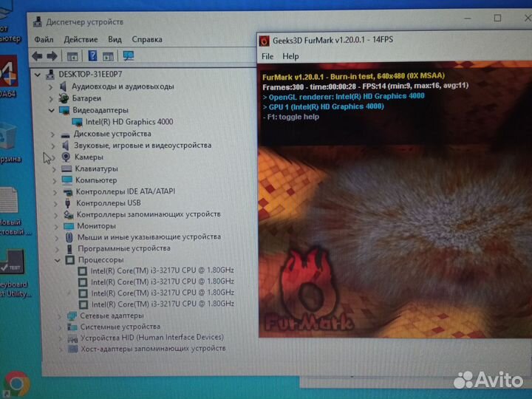The height and width of the screenshot is (399, 532).
Task: Click the Контроллеры USB plug icon
Action: (67, 203)
